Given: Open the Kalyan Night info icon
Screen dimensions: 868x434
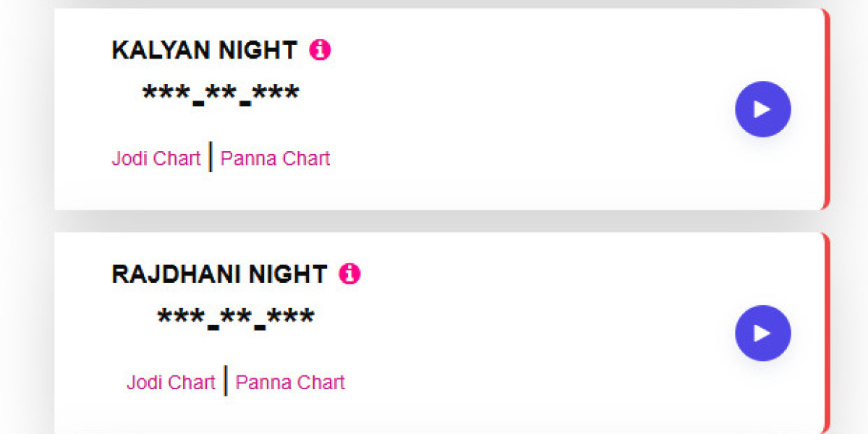Looking at the screenshot, I should point(320,50).
